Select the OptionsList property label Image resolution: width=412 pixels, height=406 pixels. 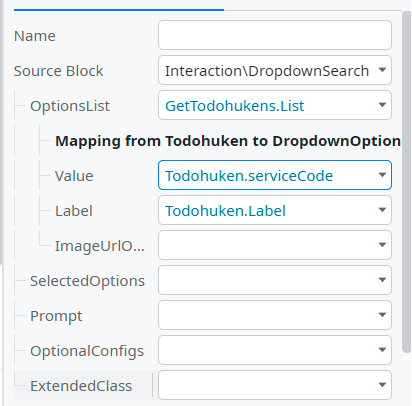pyautogui.click(x=70, y=106)
